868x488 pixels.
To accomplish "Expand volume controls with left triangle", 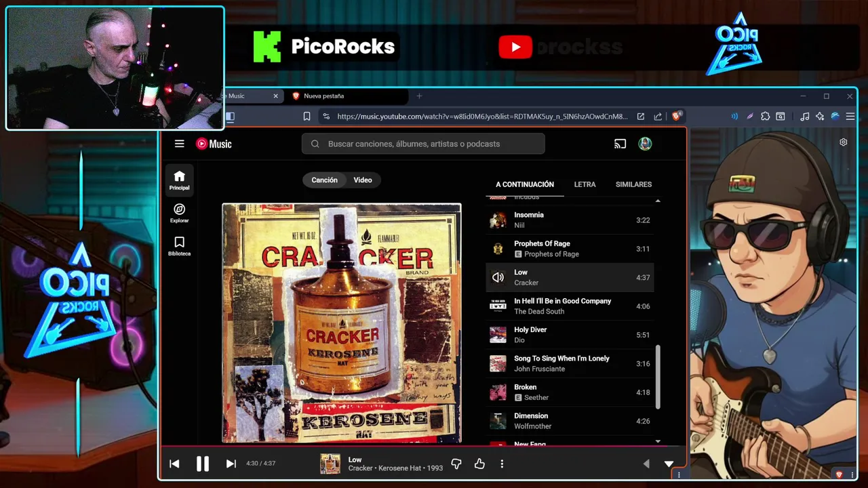I will (x=646, y=464).
